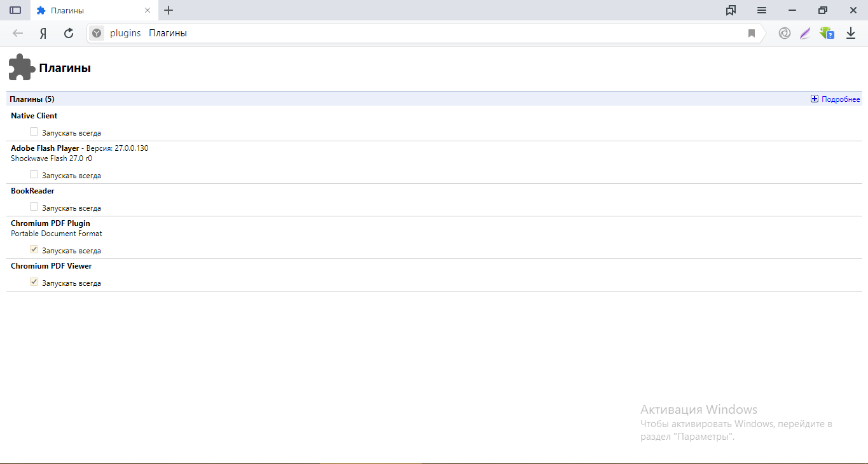Viewport: 868px width, 464px height.
Task: Toggle always run for Chromium PDF Viewer
Action: coord(34,282)
